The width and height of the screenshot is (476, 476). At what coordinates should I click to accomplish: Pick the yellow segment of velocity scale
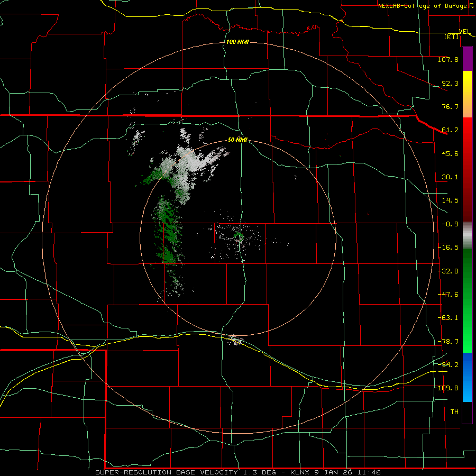tap(467, 80)
